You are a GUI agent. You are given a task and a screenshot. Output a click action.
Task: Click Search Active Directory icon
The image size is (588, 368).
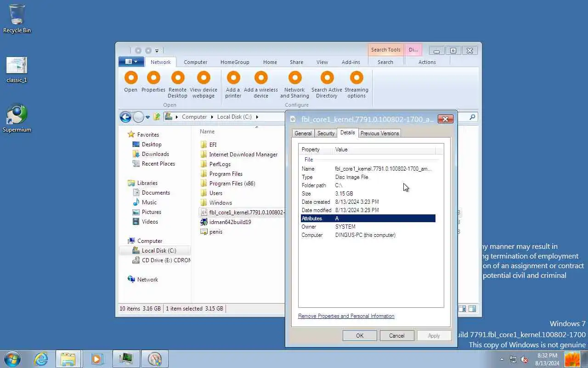coord(327,78)
